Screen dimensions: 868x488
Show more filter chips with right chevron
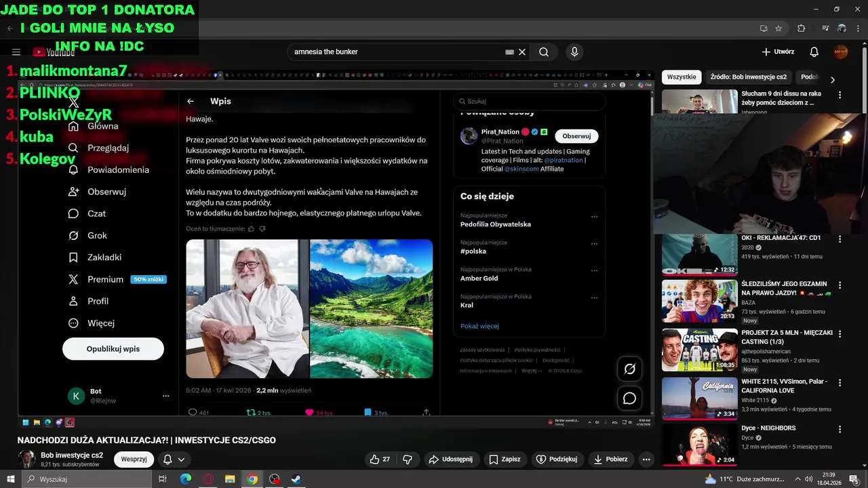click(x=833, y=79)
